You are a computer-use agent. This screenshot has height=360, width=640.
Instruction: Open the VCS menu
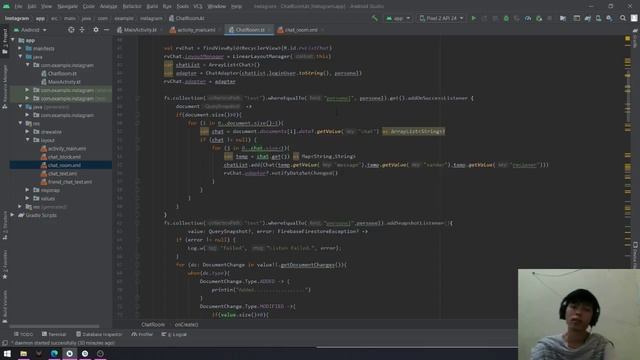[198, 6]
